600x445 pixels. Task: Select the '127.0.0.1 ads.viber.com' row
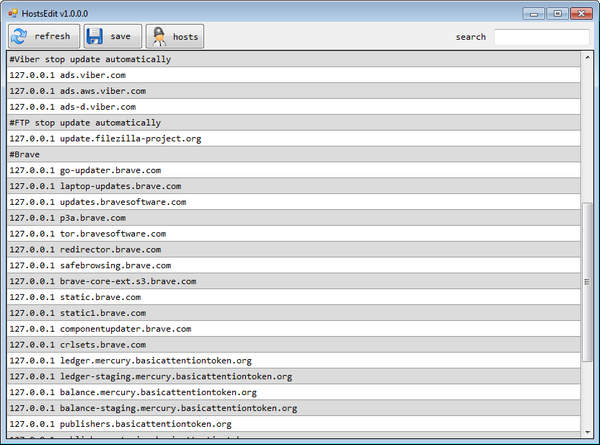(293, 75)
